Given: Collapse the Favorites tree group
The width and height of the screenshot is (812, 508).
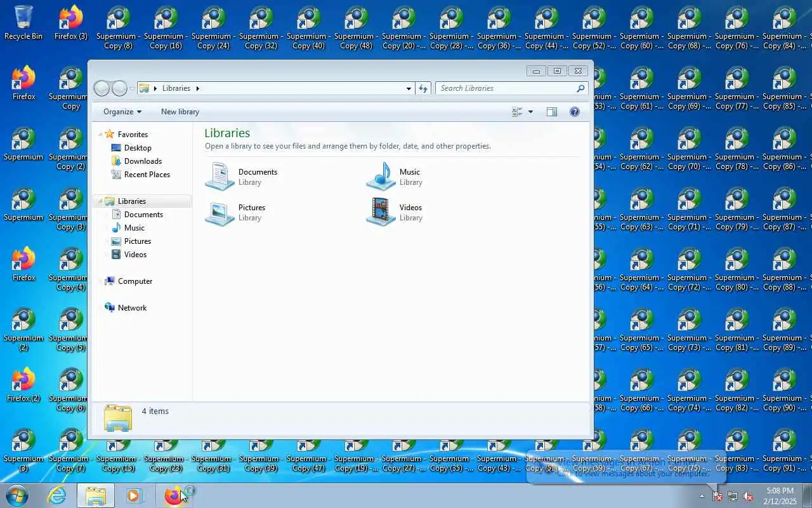Looking at the screenshot, I should click(100, 135).
